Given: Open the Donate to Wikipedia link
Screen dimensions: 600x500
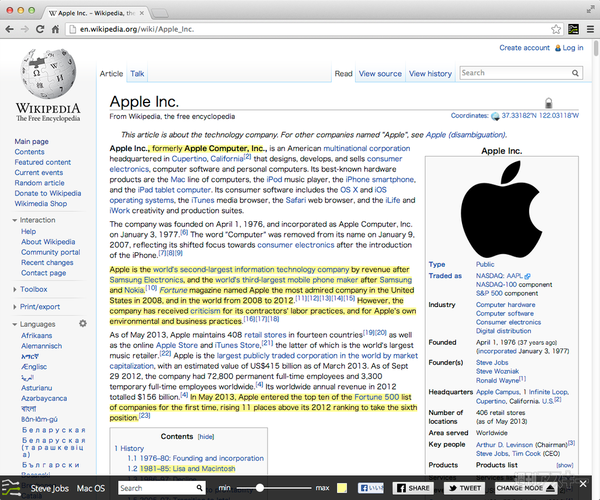Looking at the screenshot, I should click(x=48, y=193).
